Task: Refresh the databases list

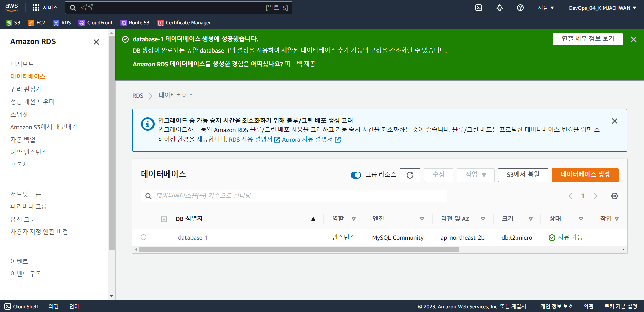Action: click(x=410, y=175)
